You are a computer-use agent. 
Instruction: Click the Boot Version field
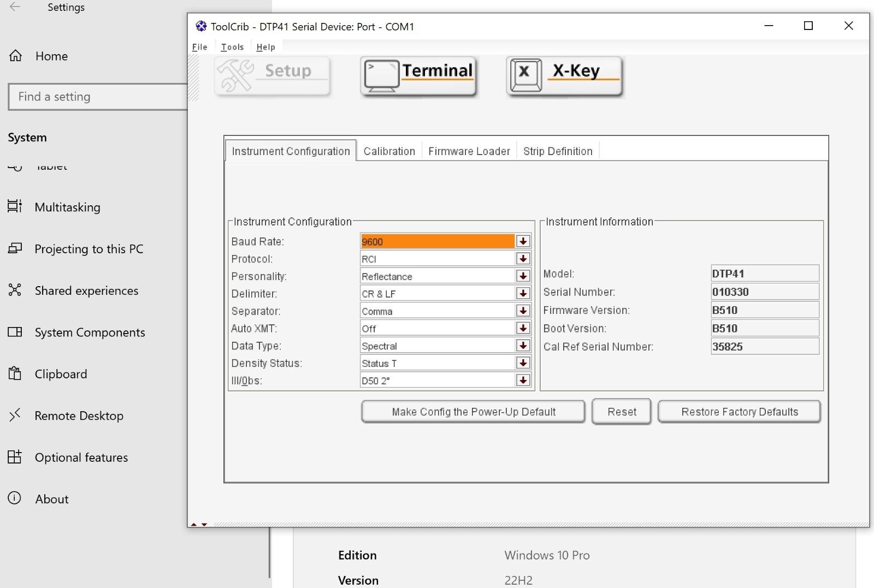765,328
